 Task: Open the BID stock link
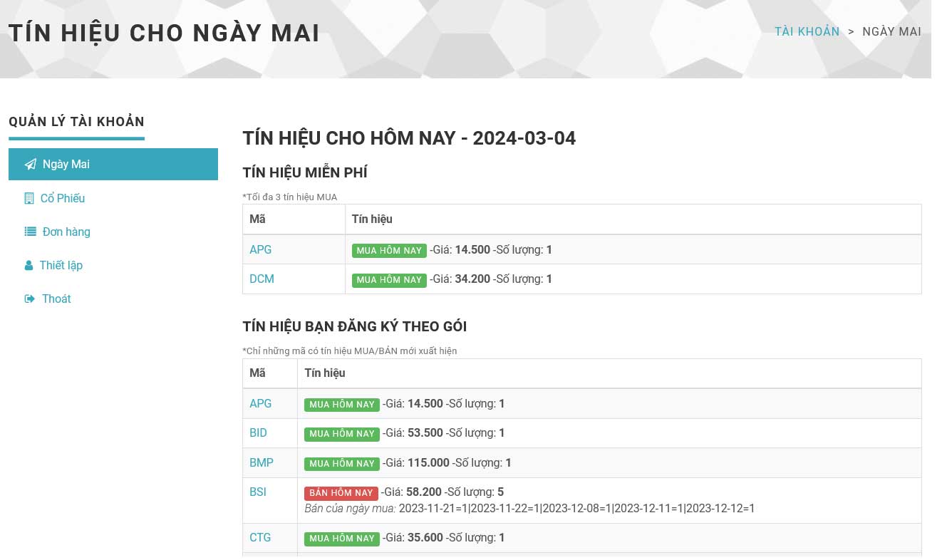[x=258, y=432]
